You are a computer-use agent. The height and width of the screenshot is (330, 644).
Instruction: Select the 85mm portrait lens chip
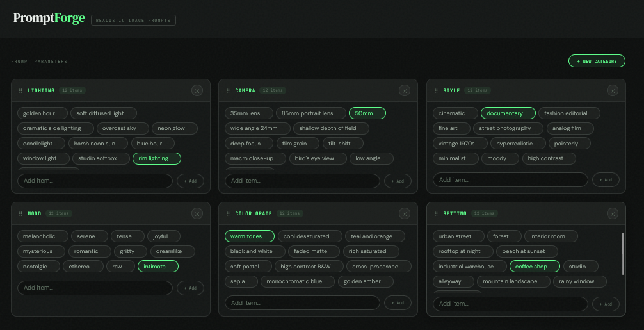pos(311,113)
